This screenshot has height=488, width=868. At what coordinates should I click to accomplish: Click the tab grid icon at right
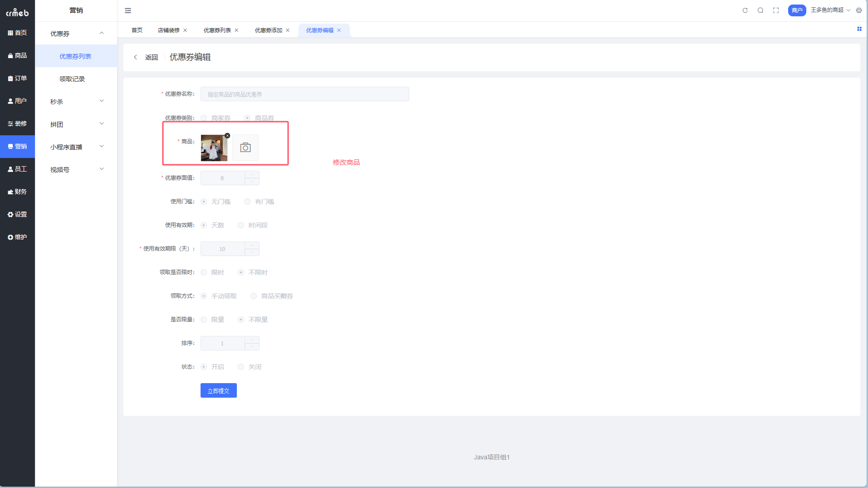(859, 29)
